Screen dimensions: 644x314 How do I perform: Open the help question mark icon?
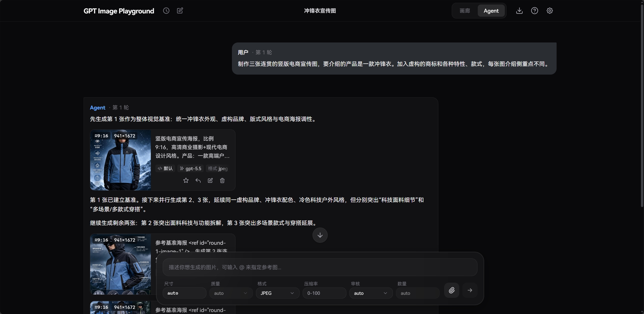[534, 11]
